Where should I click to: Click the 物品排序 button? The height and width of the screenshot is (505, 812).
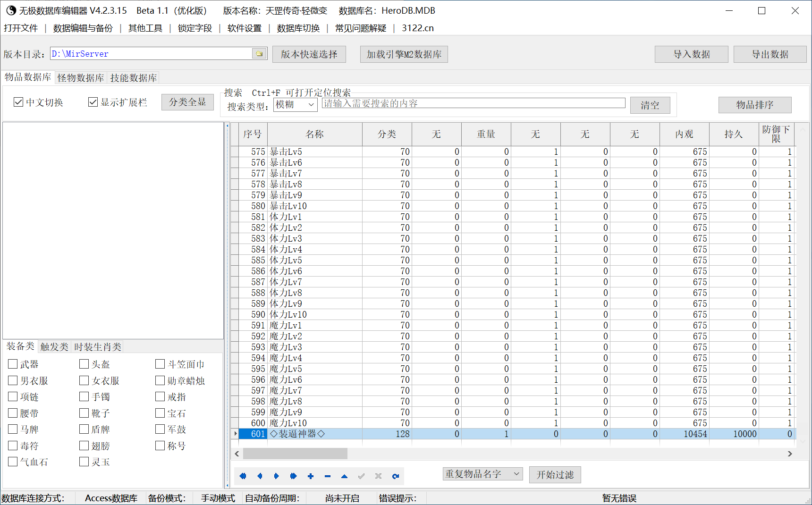pyautogui.click(x=755, y=105)
